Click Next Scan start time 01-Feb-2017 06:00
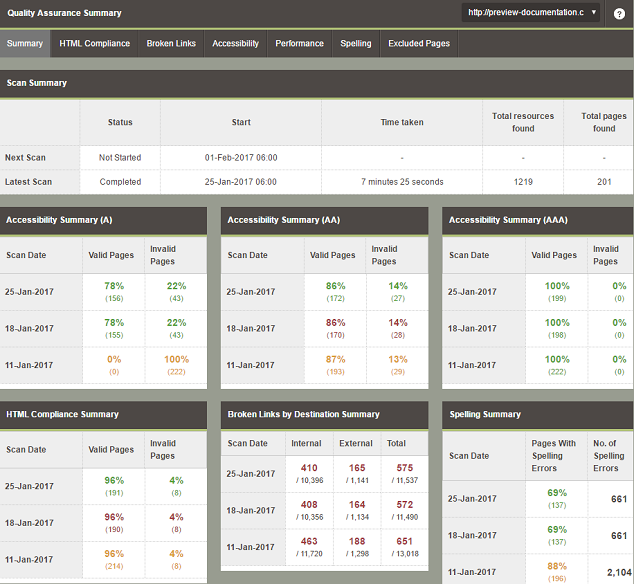 [241, 158]
